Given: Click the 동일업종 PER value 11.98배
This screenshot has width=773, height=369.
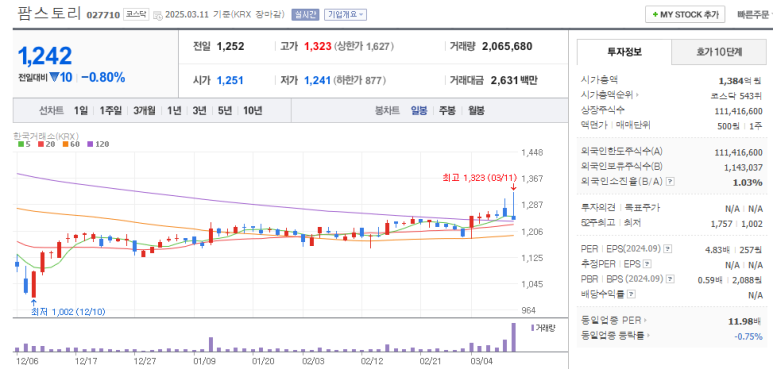Looking at the screenshot, I should click(x=745, y=322).
